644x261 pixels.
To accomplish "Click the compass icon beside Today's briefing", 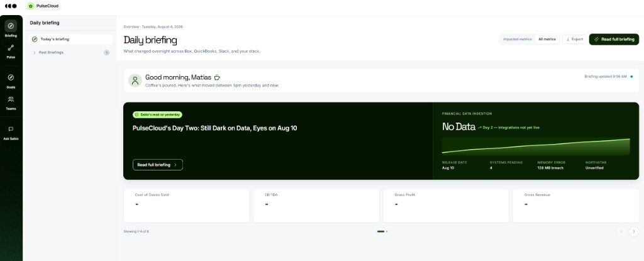I will click(35, 40).
